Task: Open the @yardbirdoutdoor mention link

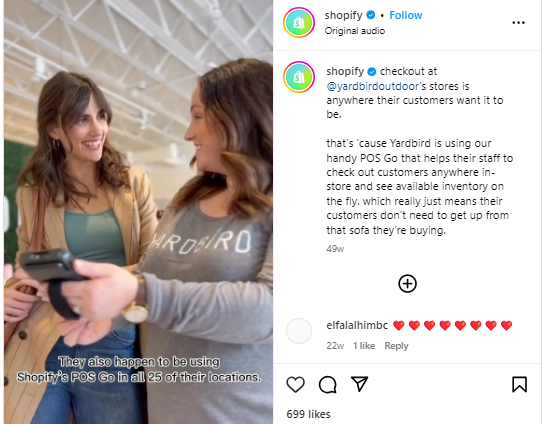Action: [x=372, y=86]
